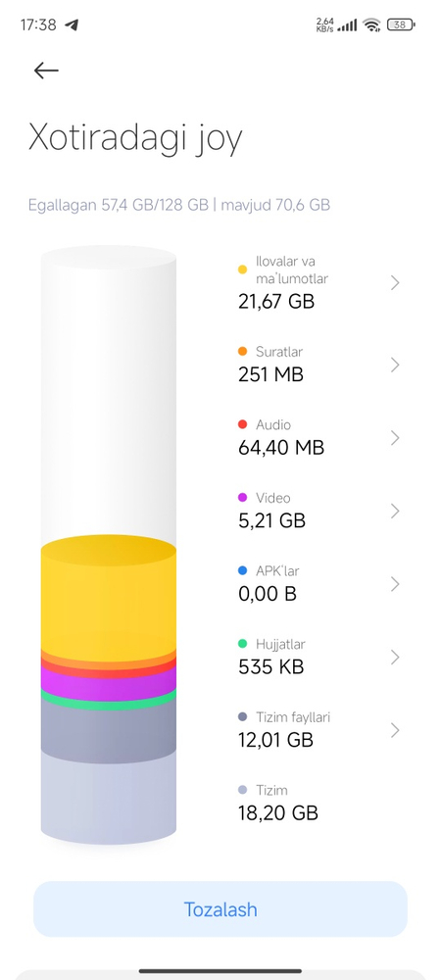Open the Tizim fayllari 12,01 GB entry
Viewport: 441px width, 980px height.
[319, 729]
